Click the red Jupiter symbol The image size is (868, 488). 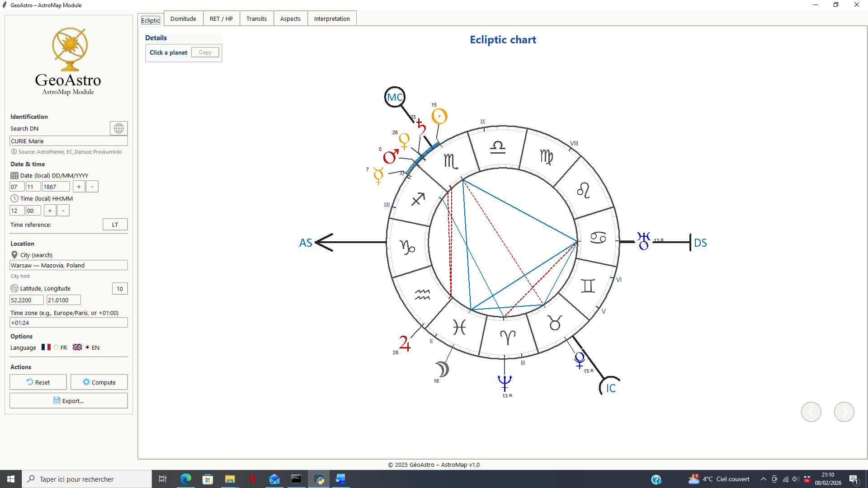(x=405, y=343)
